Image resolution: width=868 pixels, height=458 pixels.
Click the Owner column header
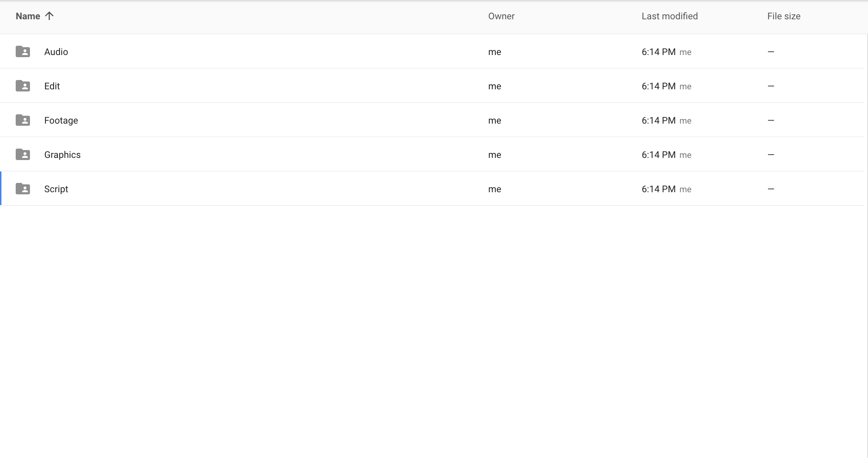501,16
